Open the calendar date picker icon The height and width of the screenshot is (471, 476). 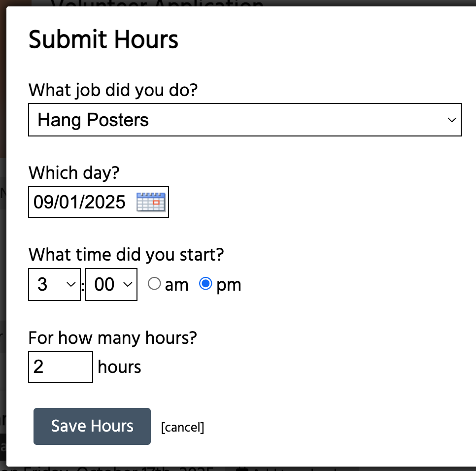pyautogui.click(x=151, y=202)
